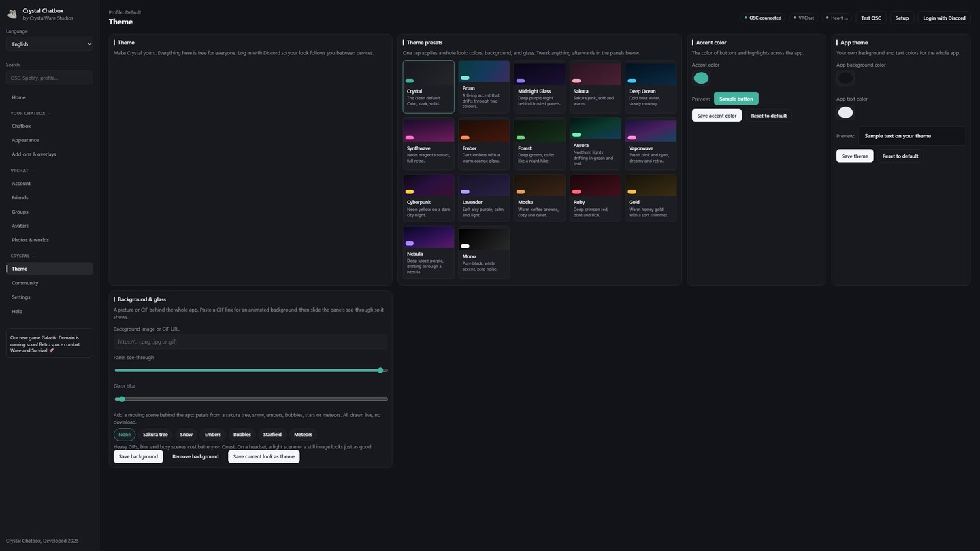Image resolution: width=980 pixels, height=551 pixels.
Task: Click Save accent color
Action: pos(717,116)
